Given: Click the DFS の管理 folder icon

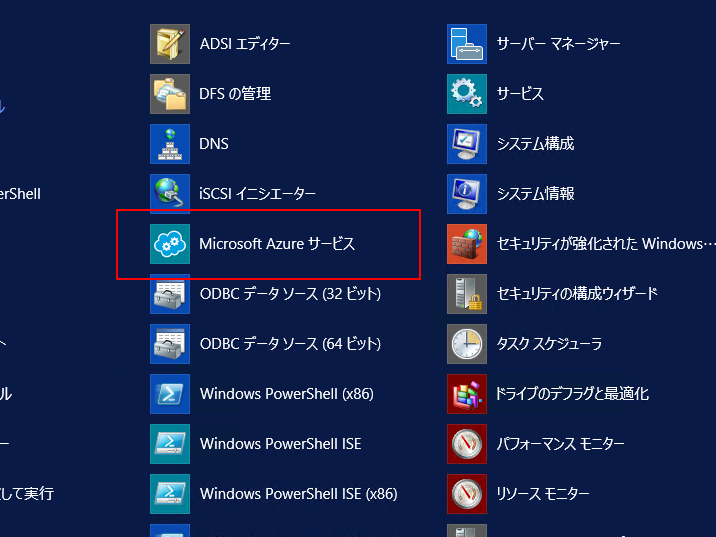Looking at the screenshot, I should 170,94.
